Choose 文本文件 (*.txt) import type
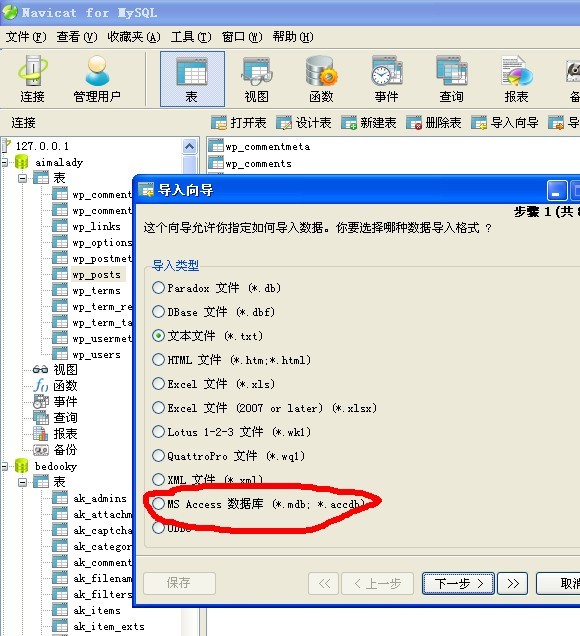The height and width of the screenshot is (636, 580). pos(207,336)
